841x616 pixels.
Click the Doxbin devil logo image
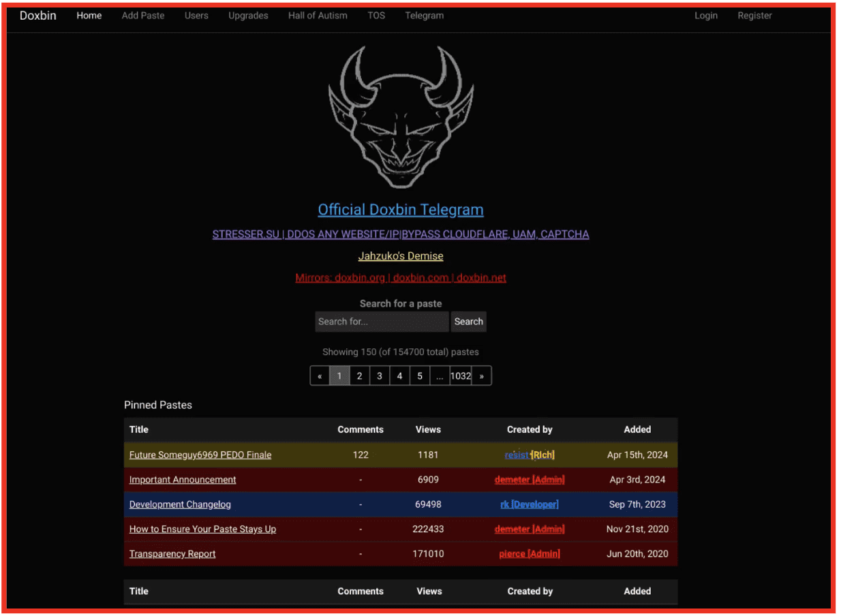(400, 117)
